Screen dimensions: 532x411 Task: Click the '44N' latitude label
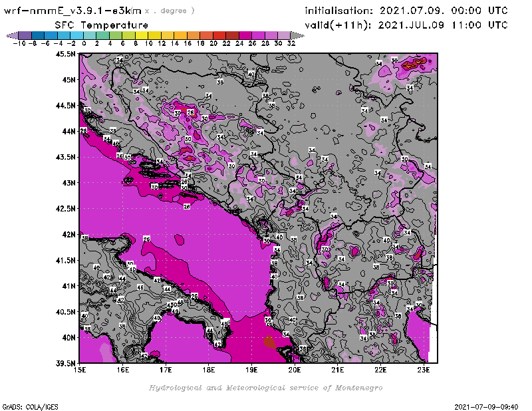point(68,131)
